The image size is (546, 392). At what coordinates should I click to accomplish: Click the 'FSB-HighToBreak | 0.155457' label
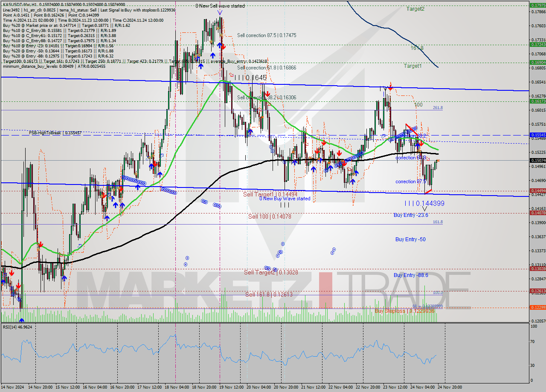tap(55, 133)
